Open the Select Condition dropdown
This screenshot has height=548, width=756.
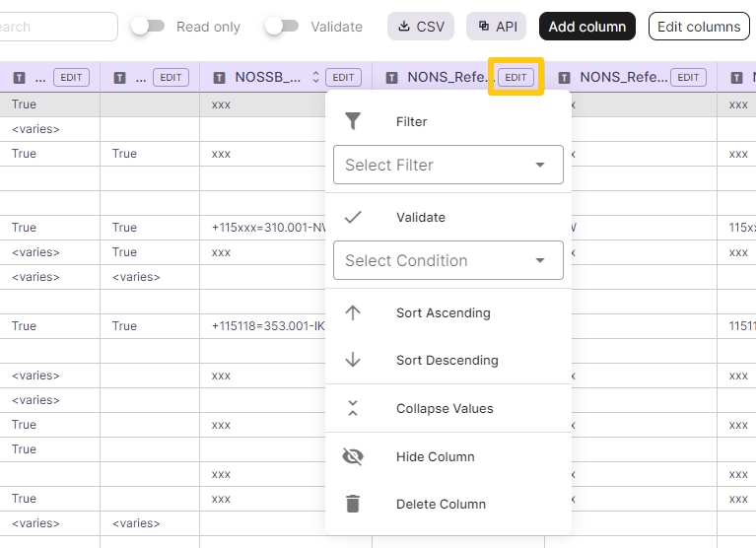click(448, 260)
